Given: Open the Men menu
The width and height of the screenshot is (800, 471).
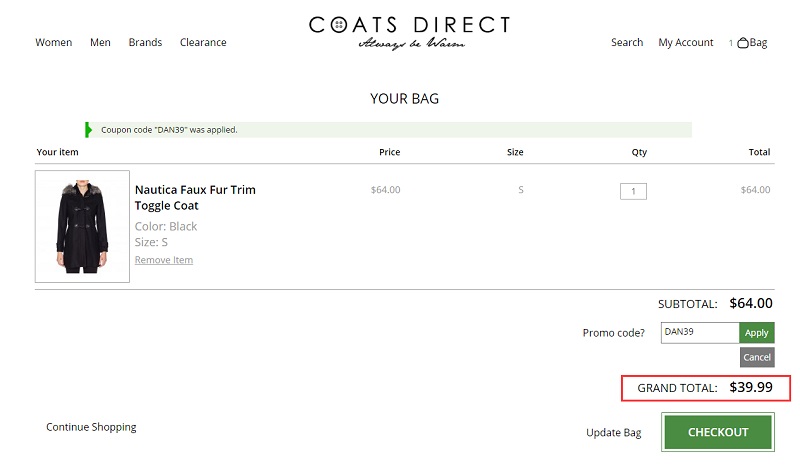Looking at the screenshot, I should [100, 42].
